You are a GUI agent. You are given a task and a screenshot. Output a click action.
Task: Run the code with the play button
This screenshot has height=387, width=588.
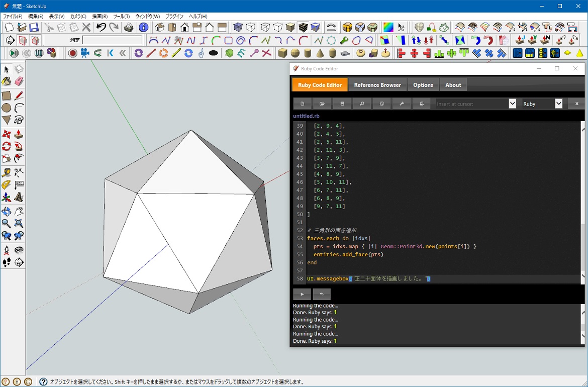point(302,294)
